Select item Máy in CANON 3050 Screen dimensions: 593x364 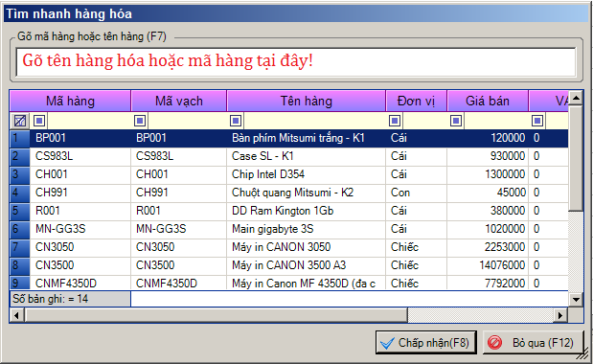click(x=307, y=247)
